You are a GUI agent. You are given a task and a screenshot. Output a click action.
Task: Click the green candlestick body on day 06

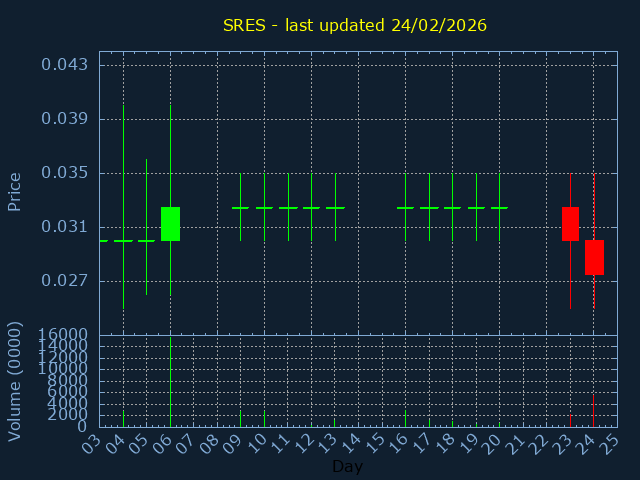[170, 224]
